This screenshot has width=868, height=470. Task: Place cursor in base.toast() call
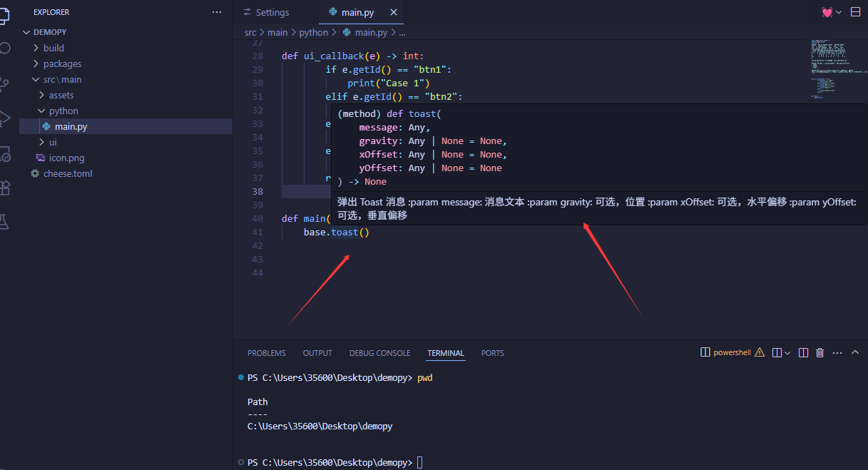(x=336, y=232)
